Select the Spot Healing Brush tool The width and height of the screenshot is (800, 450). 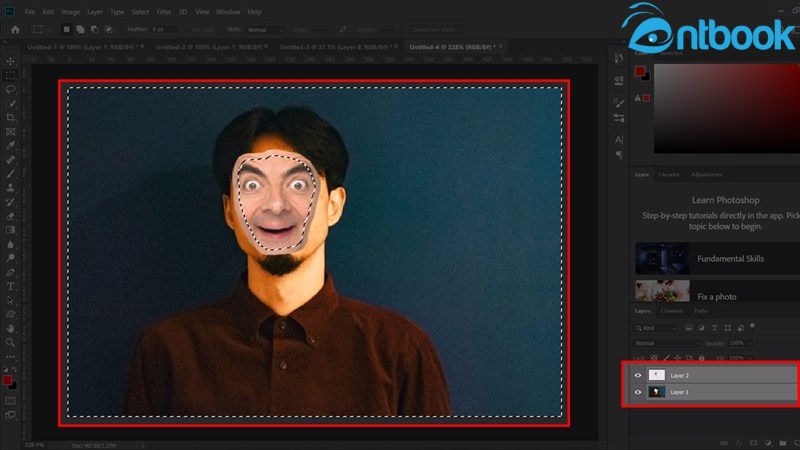(10, 160)
